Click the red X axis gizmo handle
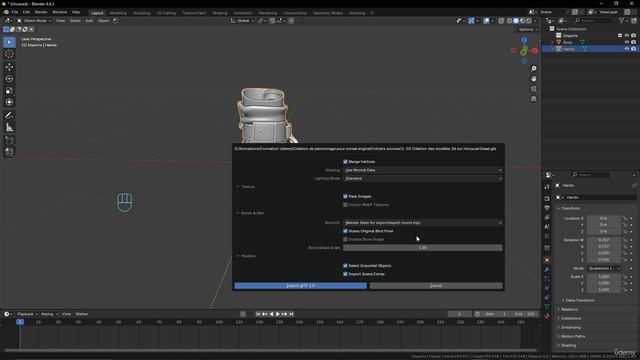640x360 pixels. tap(535, 51)
